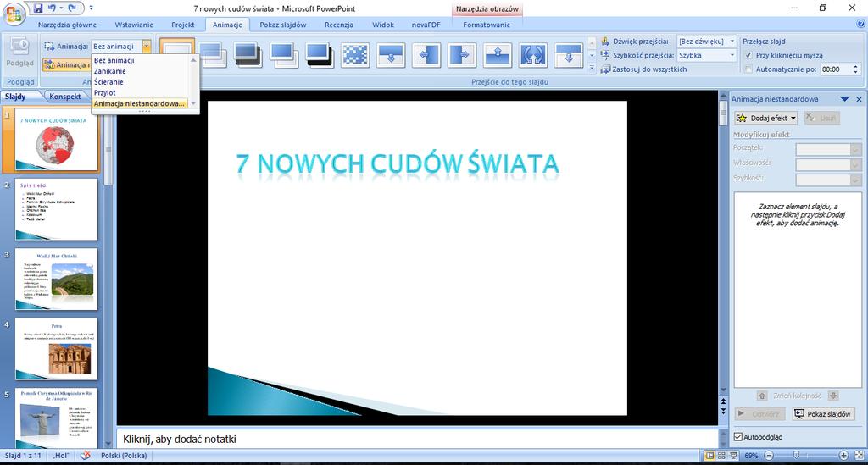Advance the transition gallery one row down
Screen dimensions: 868x465
point(591,55)
